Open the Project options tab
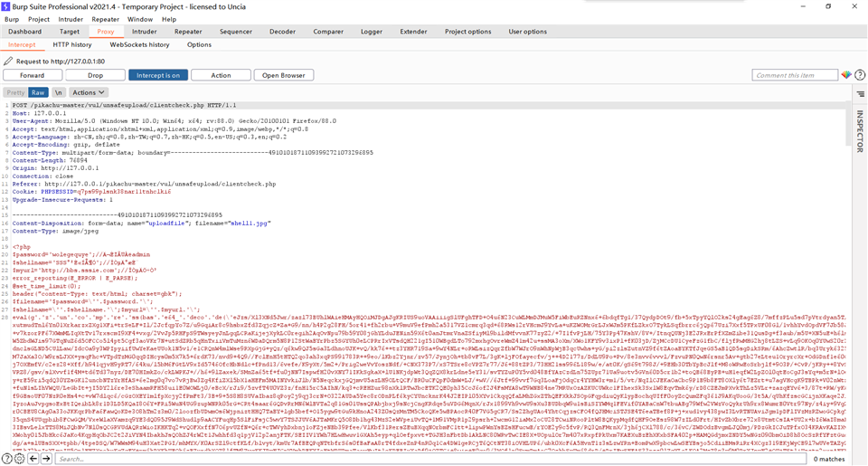The width and height of the screenshot is (868, 466). pos(467,32)
